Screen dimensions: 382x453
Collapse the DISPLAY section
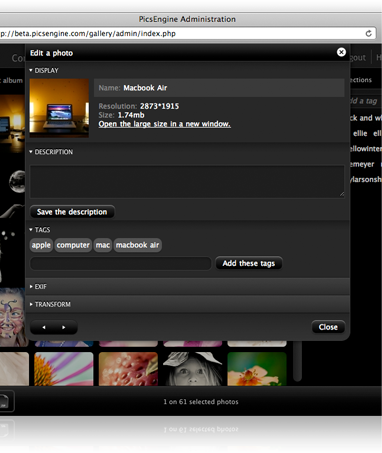tap(44, 70)
